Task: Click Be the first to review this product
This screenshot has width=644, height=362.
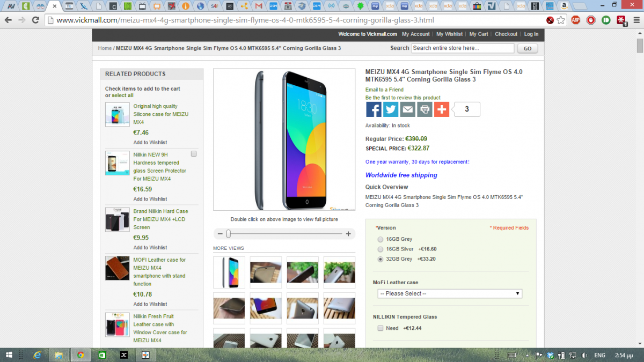Action: pyautogui.click(x=403, y=98)
